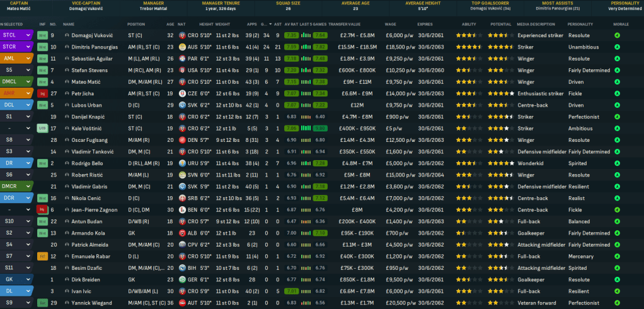Image resolution: width=644 pixels, height=309 pixels.
Task: Open the GK position selector for Dirk Breiden
Action: [16, 280]
